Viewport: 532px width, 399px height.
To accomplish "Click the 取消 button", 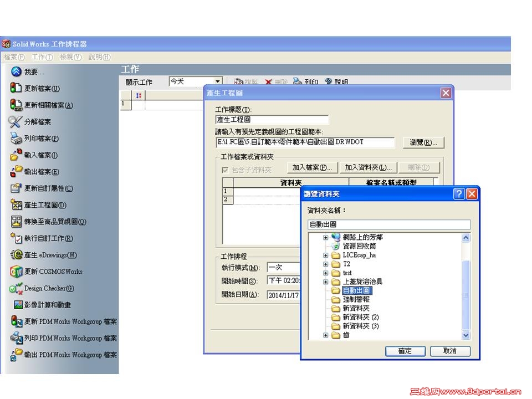I will click(x=450, y=351).
